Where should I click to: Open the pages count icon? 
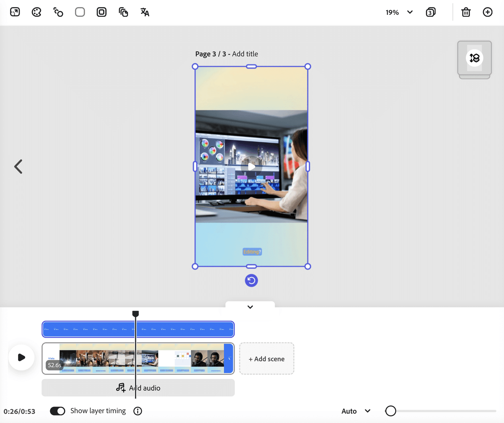[431, 12]
